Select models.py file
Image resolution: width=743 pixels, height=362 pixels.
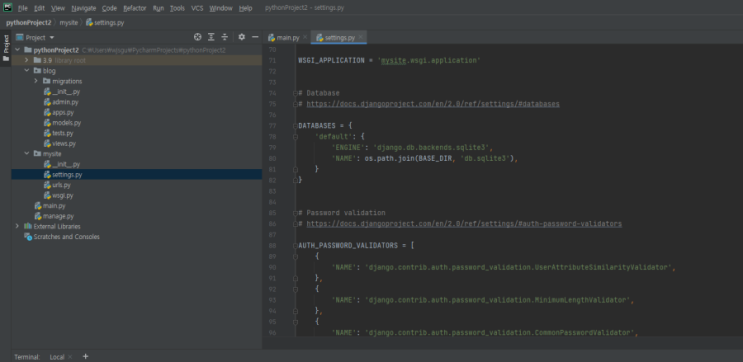point(62,123)
